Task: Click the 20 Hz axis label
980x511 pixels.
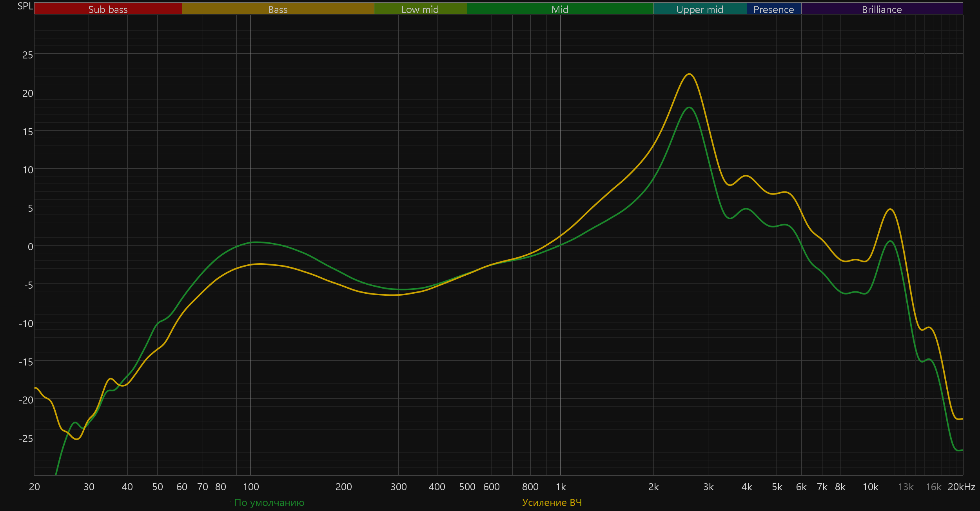Action: (x=34, y=487)
